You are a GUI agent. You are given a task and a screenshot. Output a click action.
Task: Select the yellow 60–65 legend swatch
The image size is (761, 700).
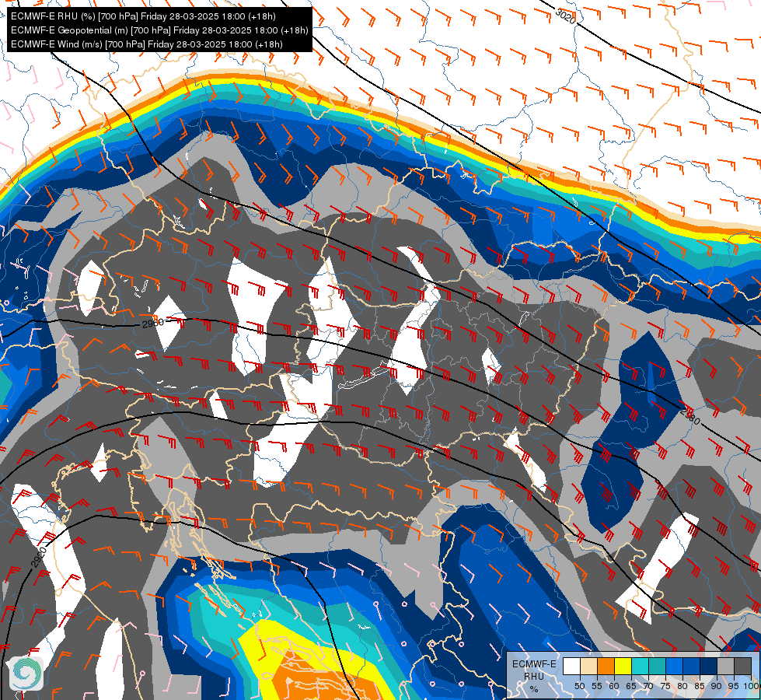click(x=623, y=667)
